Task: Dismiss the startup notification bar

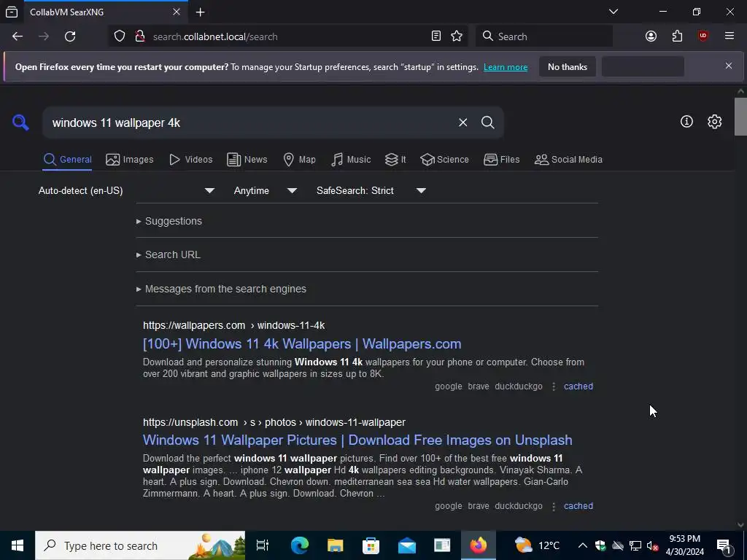Action: pyautogui.click(x=729, y=66)
